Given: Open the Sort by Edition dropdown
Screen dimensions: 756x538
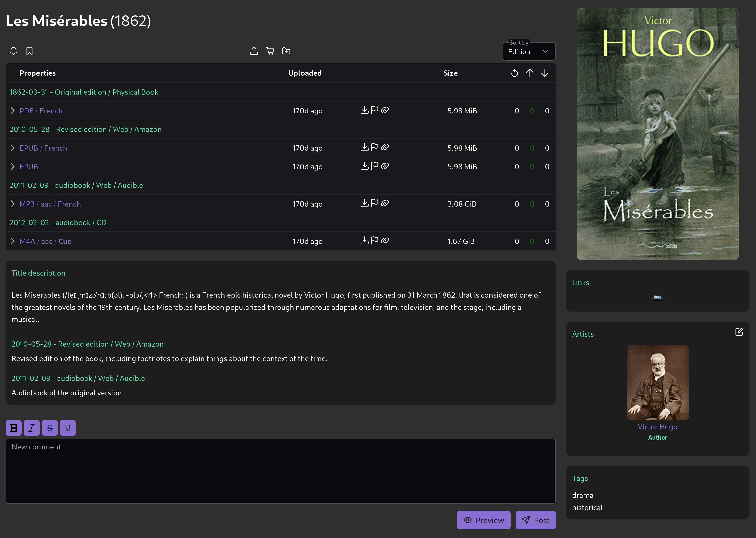Looking at the screenshot, I should 528,52.
